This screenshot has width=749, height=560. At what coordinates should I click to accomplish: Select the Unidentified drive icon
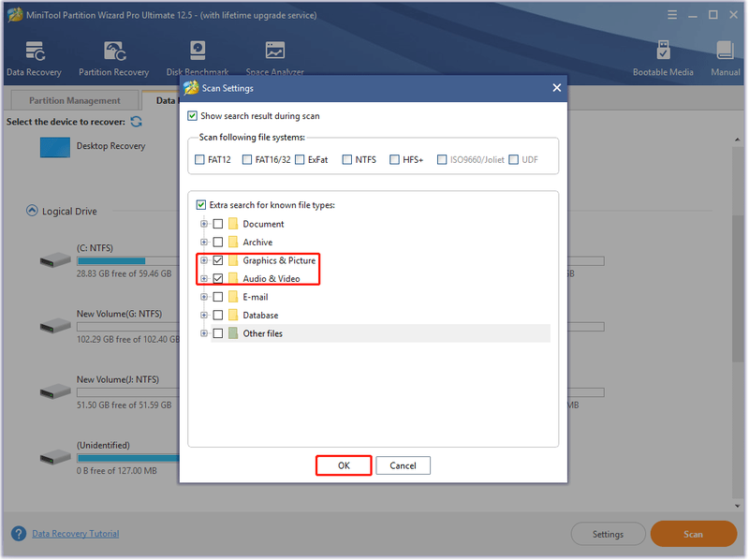pyautogui.click(x=55, y=457)
